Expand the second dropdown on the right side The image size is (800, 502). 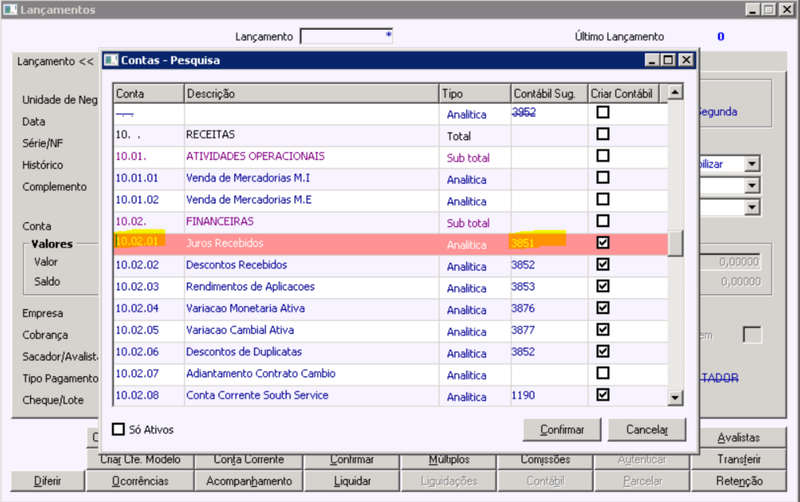[752, 186]
